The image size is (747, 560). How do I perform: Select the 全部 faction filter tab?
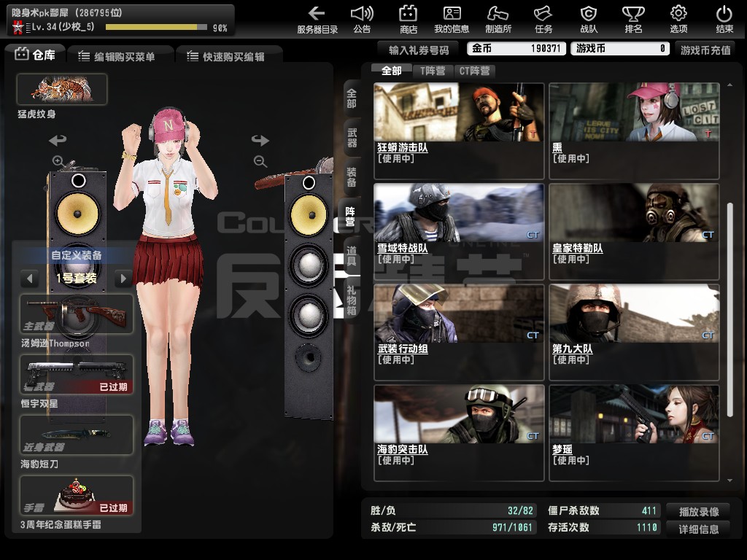(x=392, y=71)
